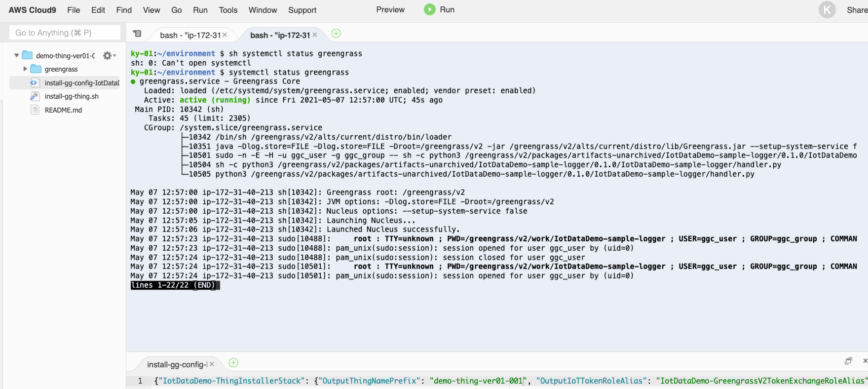
Task: Open the AWS Cloud9 menu
Action: pyautogui.click(x=32, y=10)
